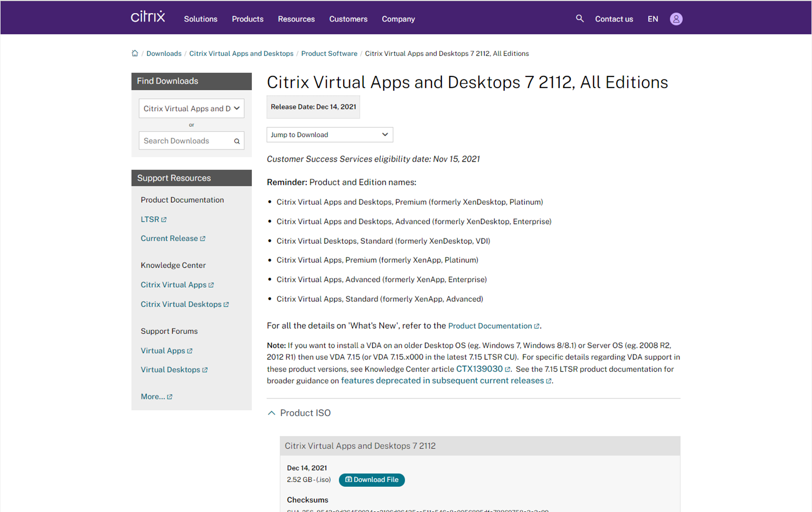
Task: Open Knowledge Center article CTX139030
Action: click(x=483, y=369)
